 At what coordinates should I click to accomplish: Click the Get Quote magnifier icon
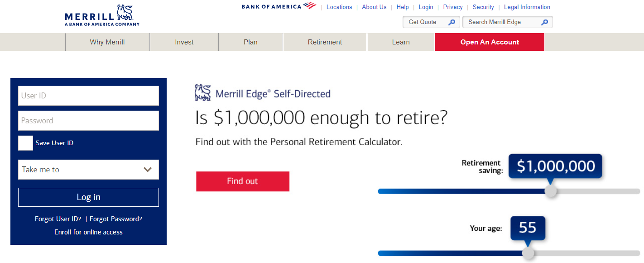pyautogui.click(x=452, y=22)
